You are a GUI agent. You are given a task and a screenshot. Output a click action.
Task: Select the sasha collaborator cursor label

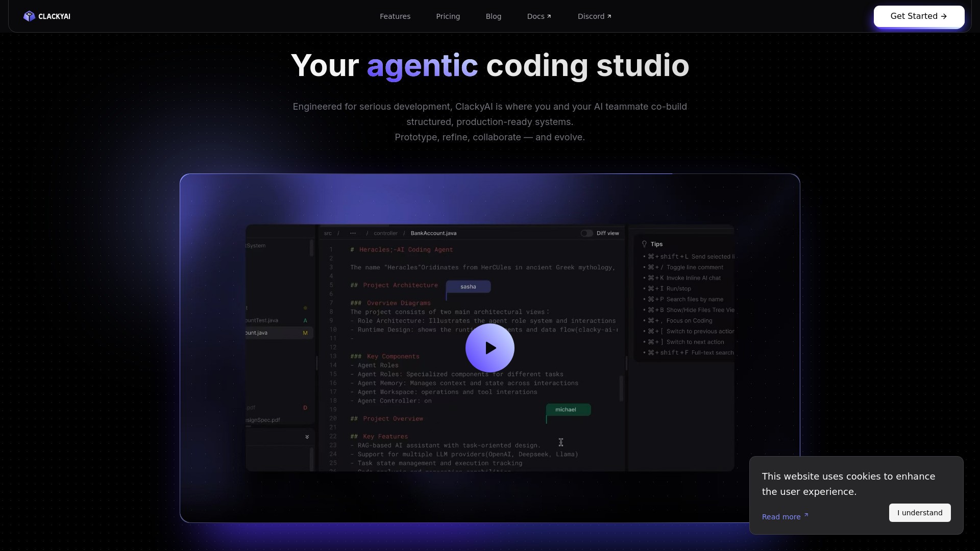468,287
